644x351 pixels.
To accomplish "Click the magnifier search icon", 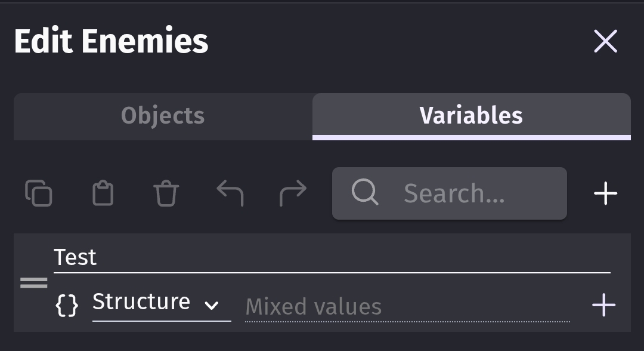I will point(364,193).
